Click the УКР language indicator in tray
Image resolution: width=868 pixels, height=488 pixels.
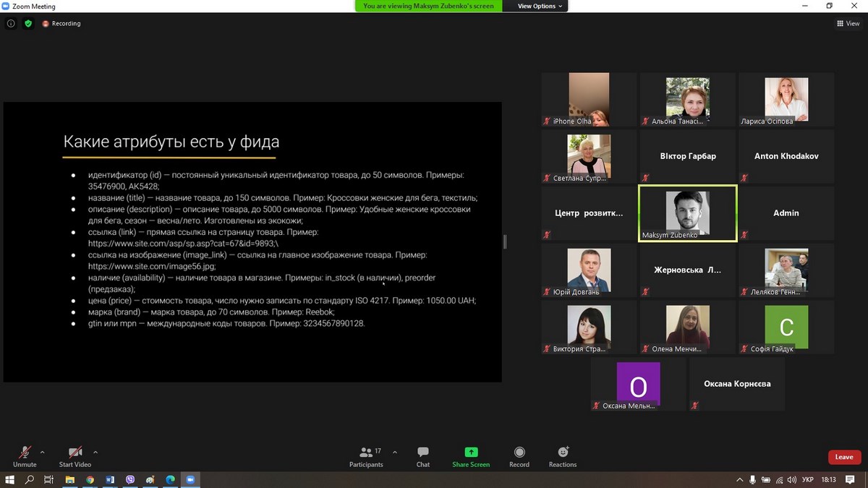808,479
